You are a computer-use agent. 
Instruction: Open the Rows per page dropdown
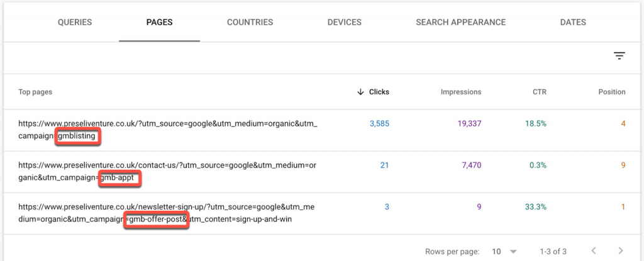504,251
